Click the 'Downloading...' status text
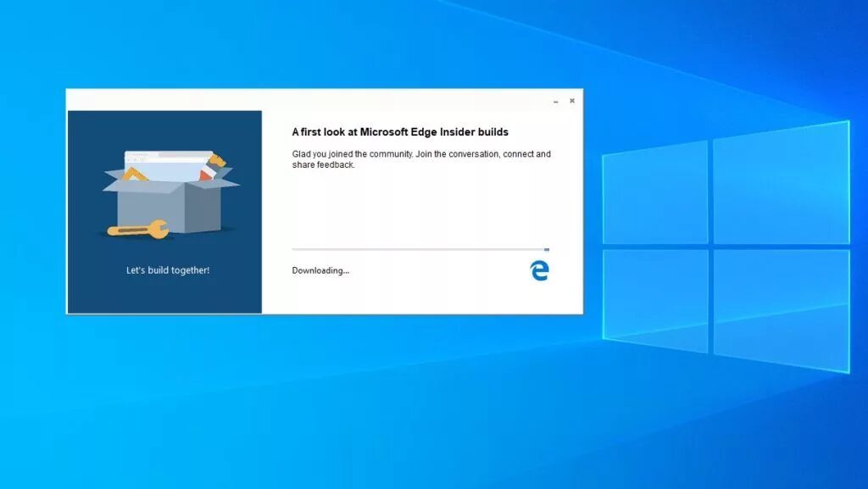868x489 pixels. [x=320, y=270]
